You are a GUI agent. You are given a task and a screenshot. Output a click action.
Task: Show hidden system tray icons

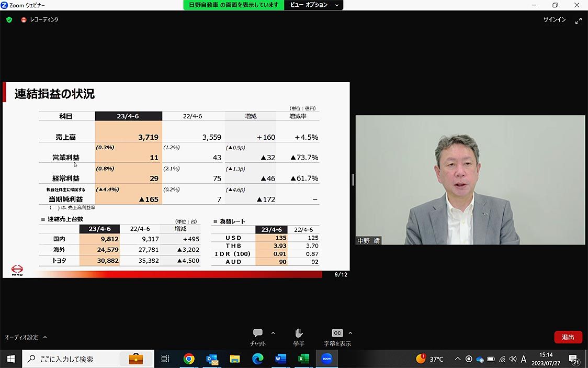pos(458,359)
